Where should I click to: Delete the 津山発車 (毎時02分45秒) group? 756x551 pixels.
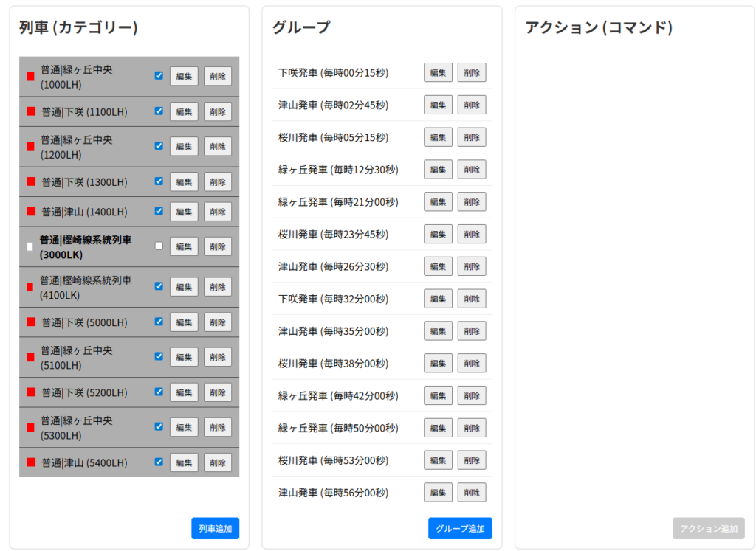[x=472, y=105]
